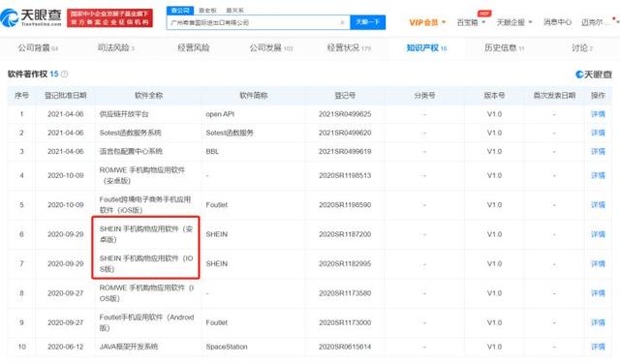
Task: Open 详情 for SHEIN iOS版 row 7
Action: click(x=598, y=263)
